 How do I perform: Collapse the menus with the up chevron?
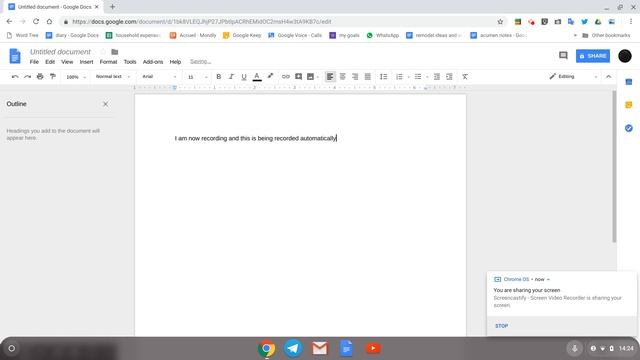click(x=609, y=77)
